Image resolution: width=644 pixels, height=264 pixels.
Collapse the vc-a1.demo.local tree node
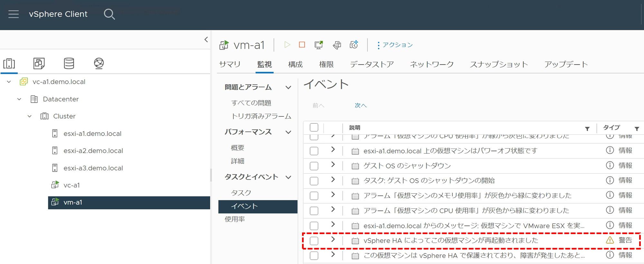(x=9, y=82)
